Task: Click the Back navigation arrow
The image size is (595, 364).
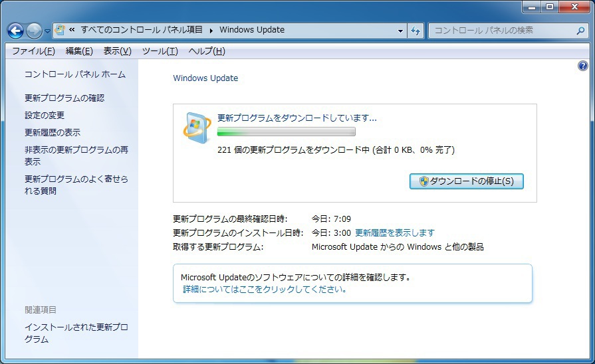Action: click(15, 31)
